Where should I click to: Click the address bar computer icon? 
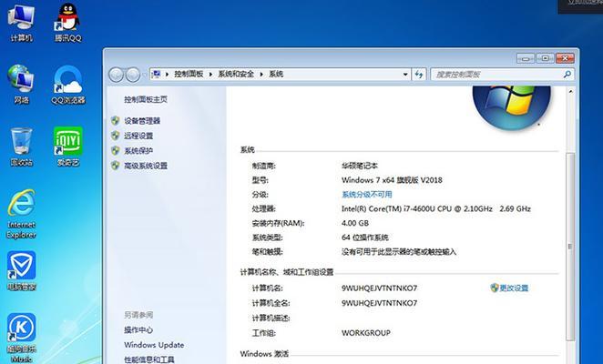pyautogui.click(x=156, y=74)
